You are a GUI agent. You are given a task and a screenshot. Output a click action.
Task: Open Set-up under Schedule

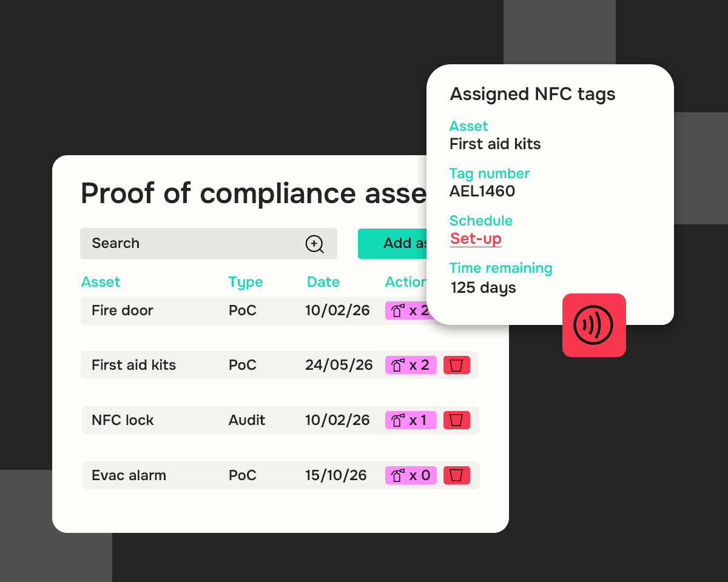pos(476,239)
